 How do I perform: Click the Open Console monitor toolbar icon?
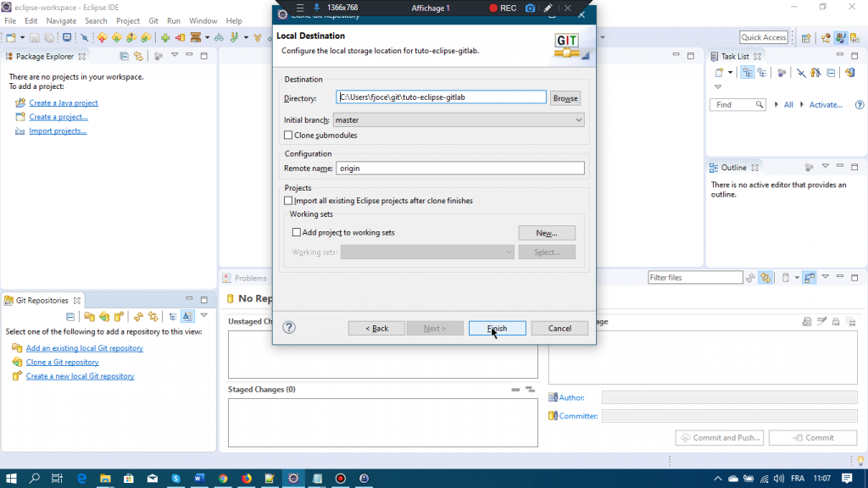point(67,37)
